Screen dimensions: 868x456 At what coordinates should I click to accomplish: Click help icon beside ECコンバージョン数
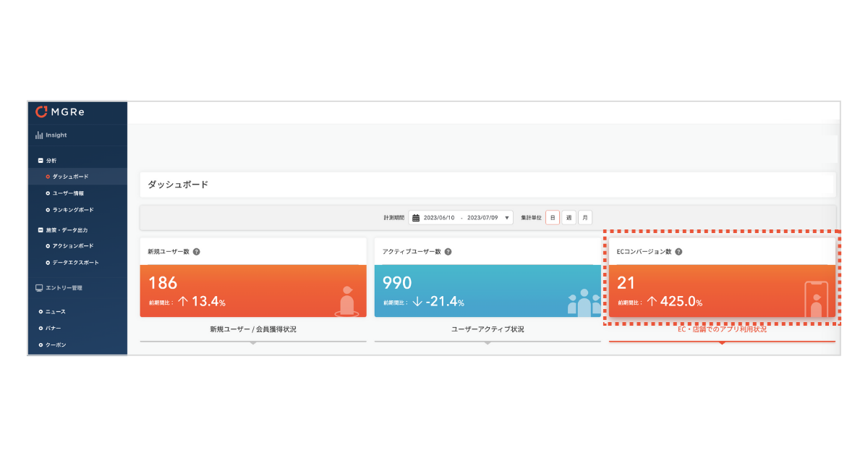coord(678,252)
